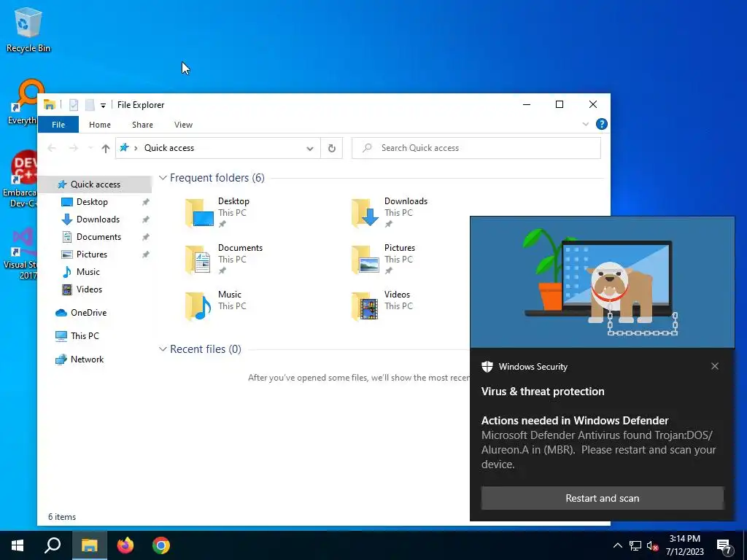Click the Quick access address bar path

point(169,148)
